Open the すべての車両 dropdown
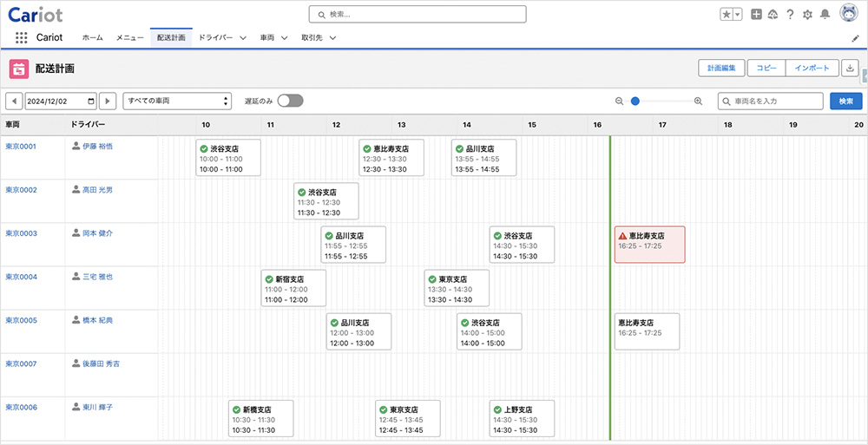The height and width of the screenshot is (445, 868). point(176,101)
